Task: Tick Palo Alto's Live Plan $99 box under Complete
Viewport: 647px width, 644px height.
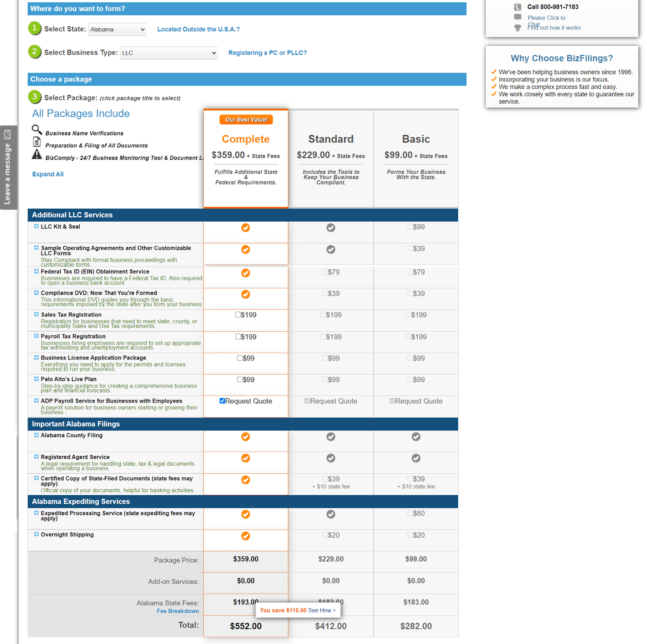Action: [x=240, y=379]
